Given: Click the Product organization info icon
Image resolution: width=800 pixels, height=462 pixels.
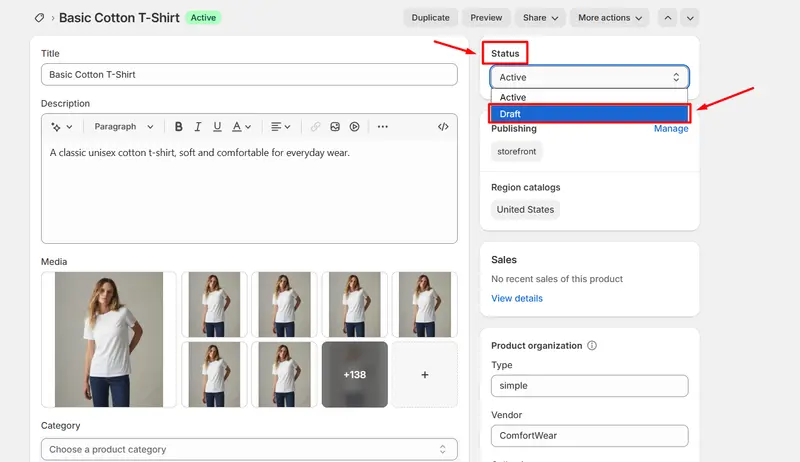Looking at the screenshot, I should (592, 345).
